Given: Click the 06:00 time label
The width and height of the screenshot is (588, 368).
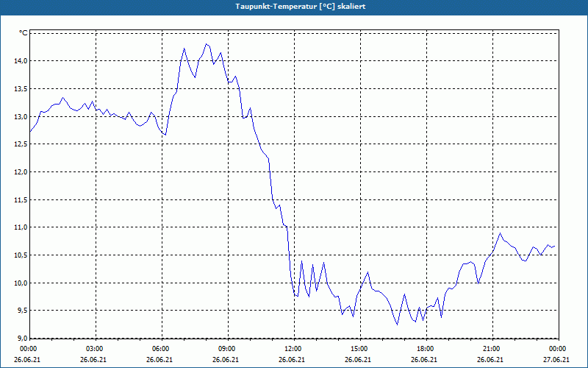Looking at the screenshot, I should [160, 349].
